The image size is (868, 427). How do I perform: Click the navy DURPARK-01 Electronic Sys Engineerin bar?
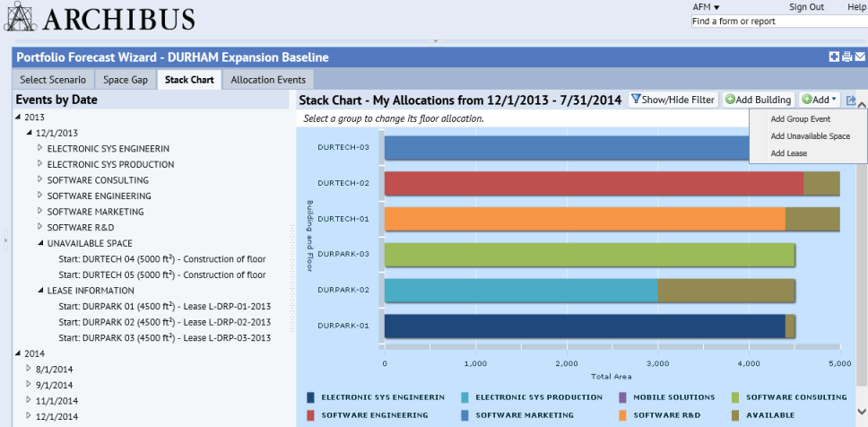tap(586, 326)
